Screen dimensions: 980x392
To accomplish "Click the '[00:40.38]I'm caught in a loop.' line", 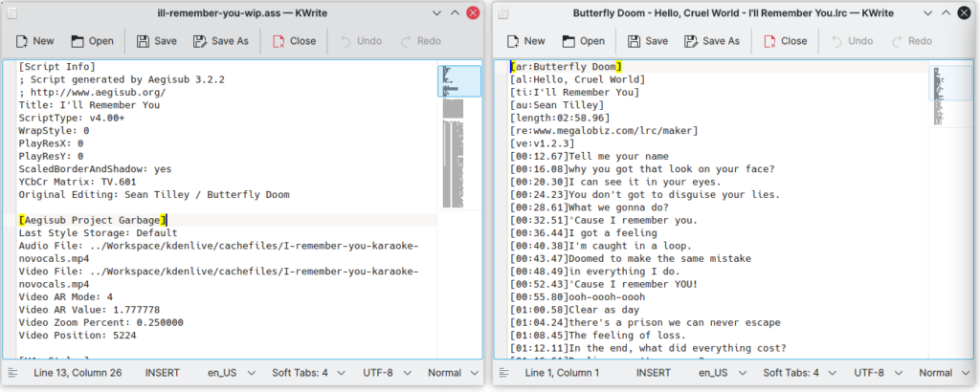I will [x=601, y=246].
